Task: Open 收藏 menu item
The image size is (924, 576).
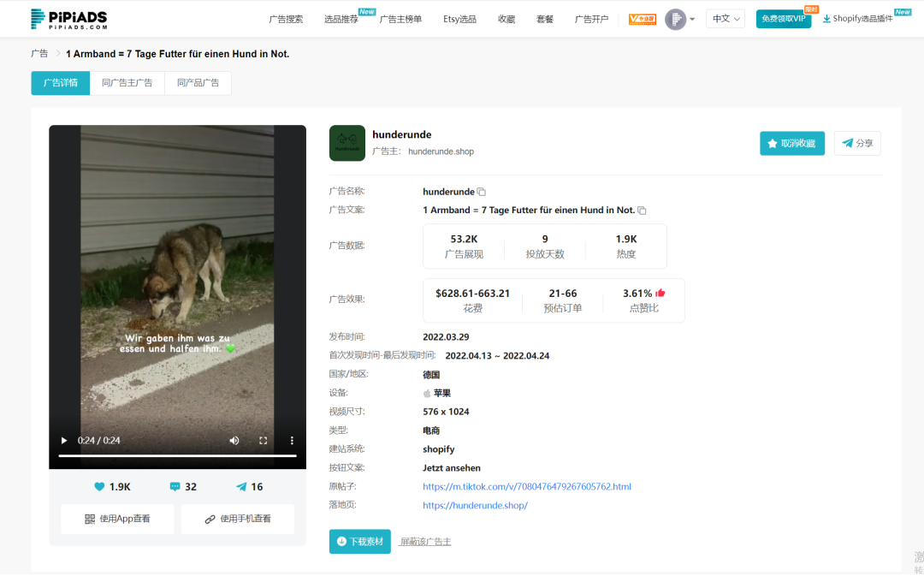Action: 506,19
